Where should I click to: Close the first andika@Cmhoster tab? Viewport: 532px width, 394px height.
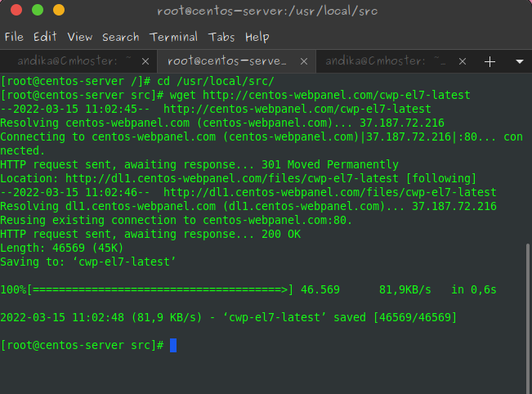pos(145,61)
